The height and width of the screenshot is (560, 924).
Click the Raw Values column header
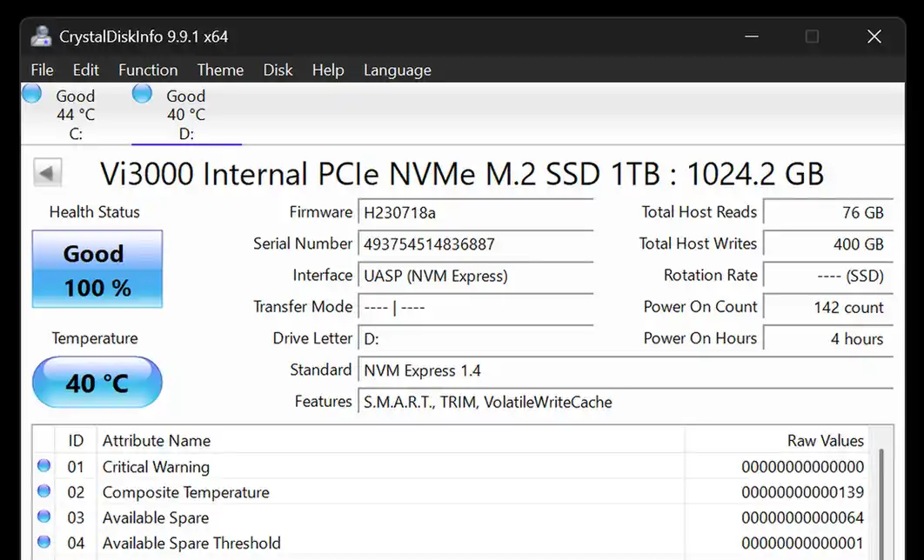click(776, 441)
